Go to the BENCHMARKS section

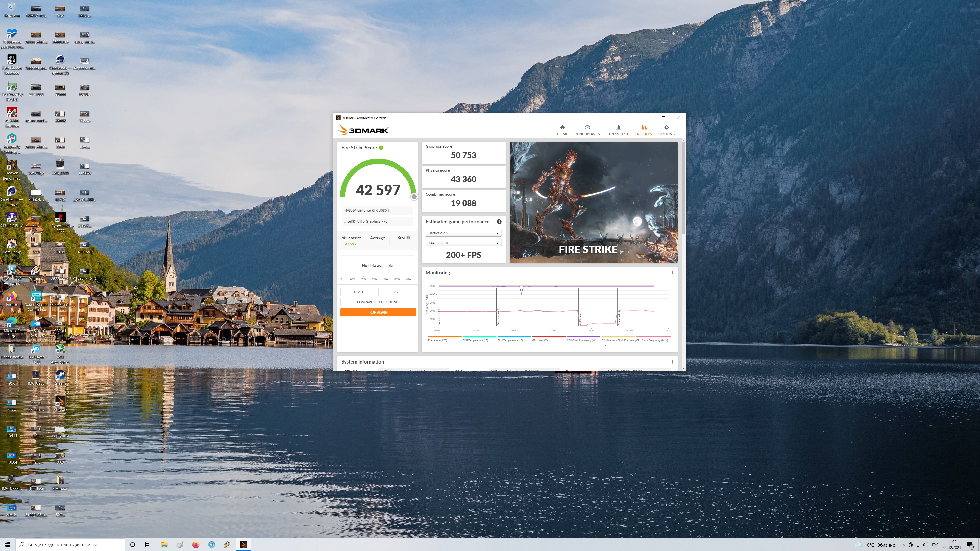point(587,130)
